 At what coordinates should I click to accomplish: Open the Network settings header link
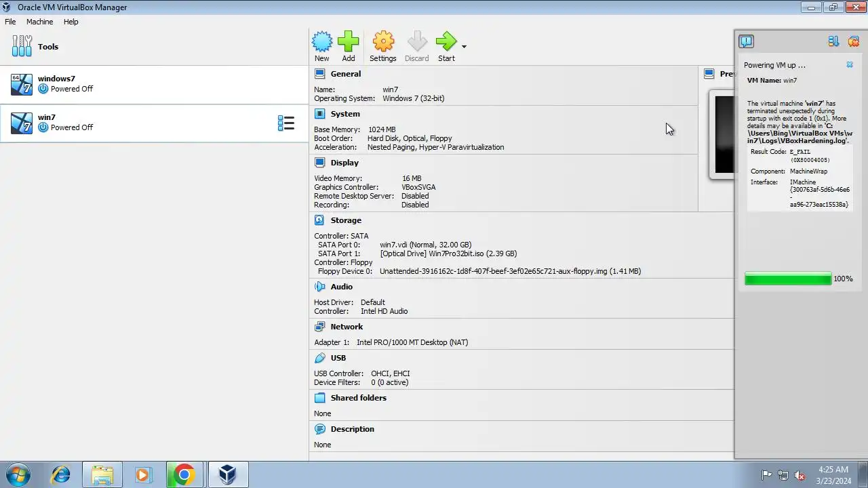(347, 327)
